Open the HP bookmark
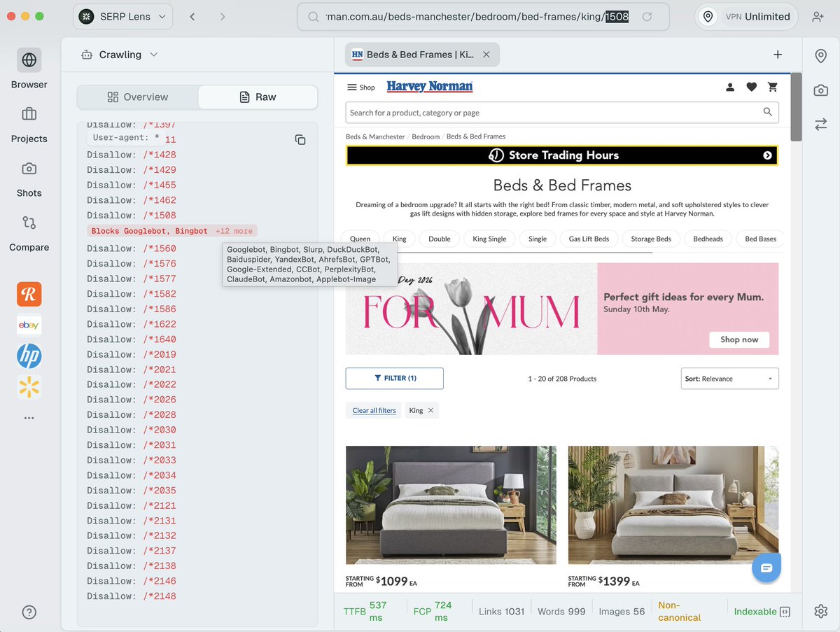Image resolution: width=840 pixels, height=632 pixels. (29, 356)
